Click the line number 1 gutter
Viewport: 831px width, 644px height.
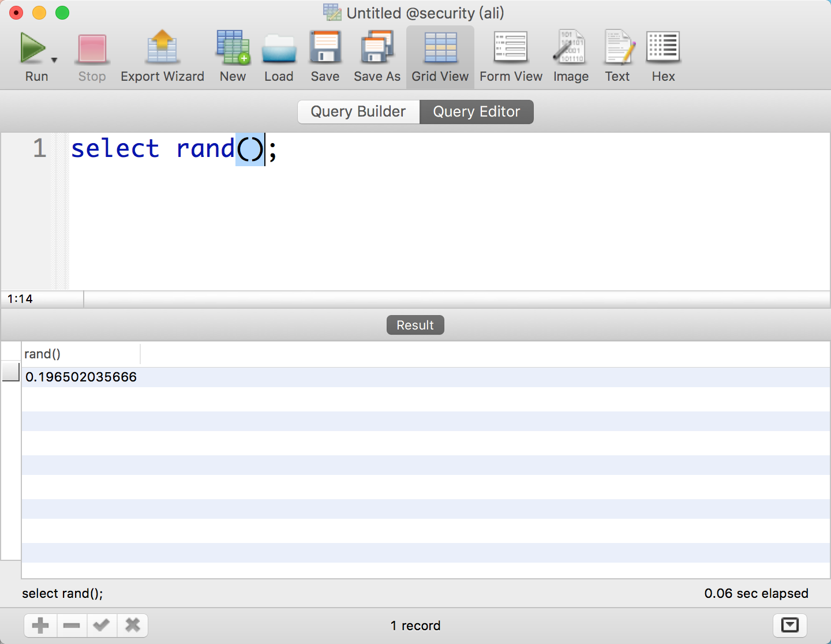coord(39,148)
